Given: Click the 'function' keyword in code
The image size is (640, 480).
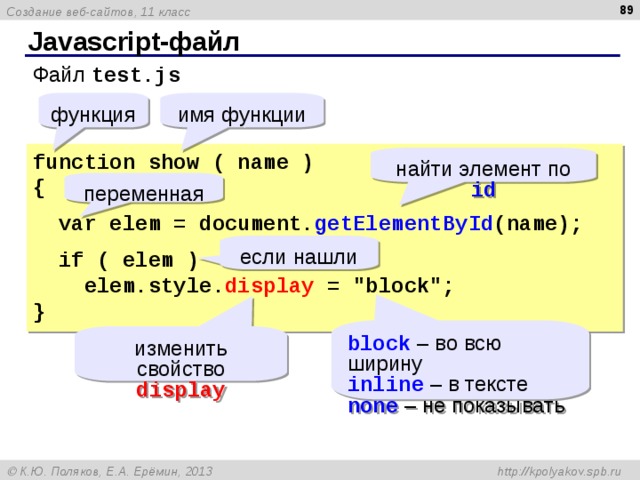Looking at the screenshot, I should tap(84, 162).
